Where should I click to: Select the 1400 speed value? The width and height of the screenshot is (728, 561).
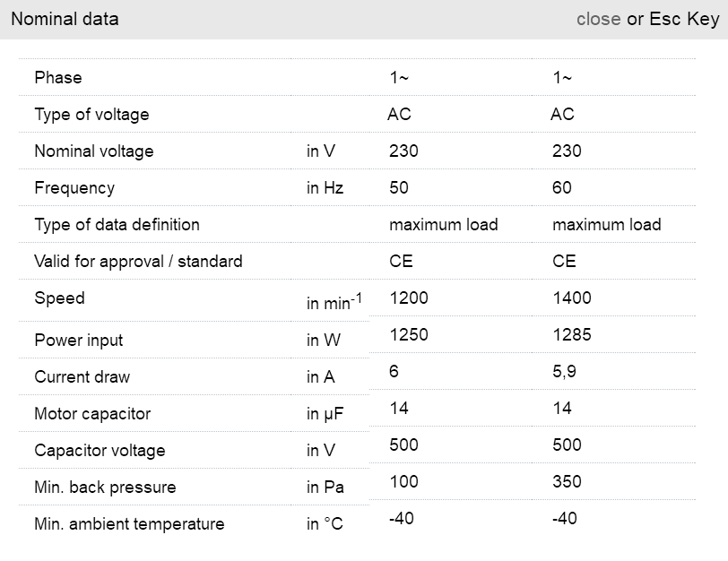[572, 298]
